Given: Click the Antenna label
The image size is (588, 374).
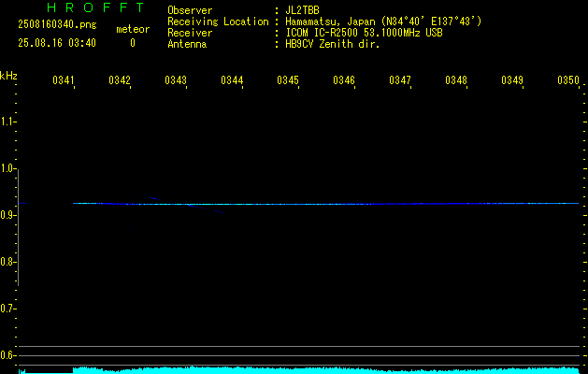Looking at the screenshot, I should 187,44.
